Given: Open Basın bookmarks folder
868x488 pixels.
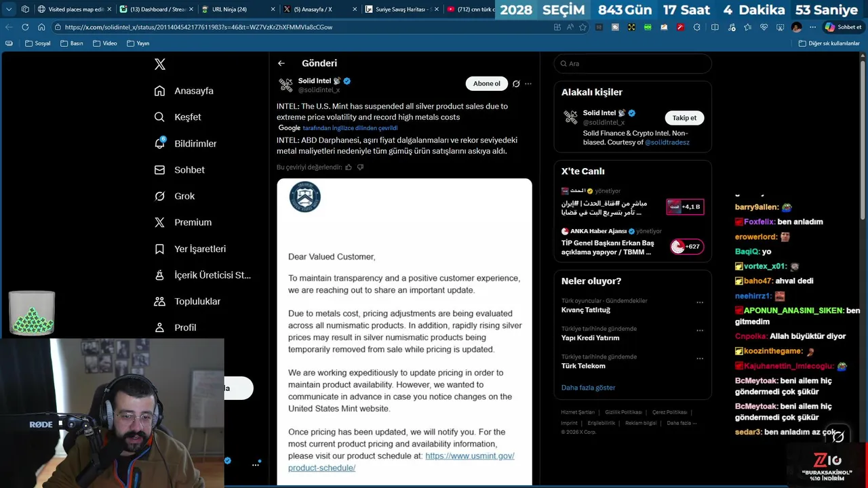Looking at the screenshot, I should pyautogui.click(x=72, y=43).
